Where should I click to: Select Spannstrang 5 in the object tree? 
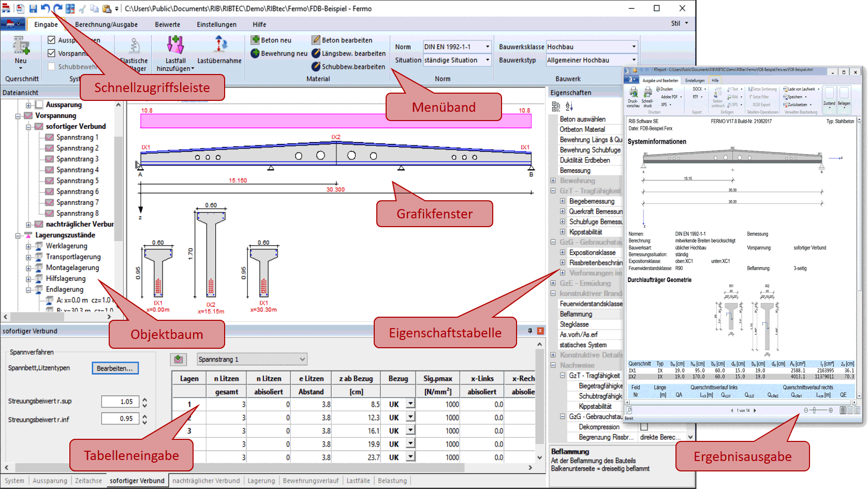point(77,181)
